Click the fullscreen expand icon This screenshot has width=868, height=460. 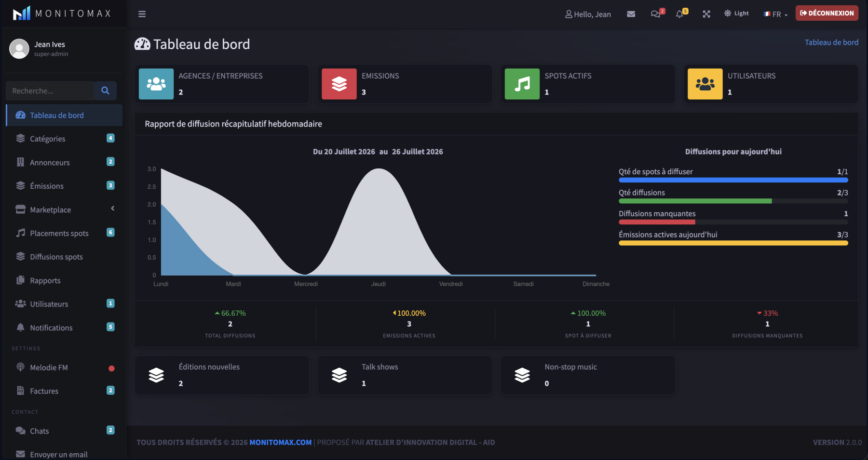point(706,14)
